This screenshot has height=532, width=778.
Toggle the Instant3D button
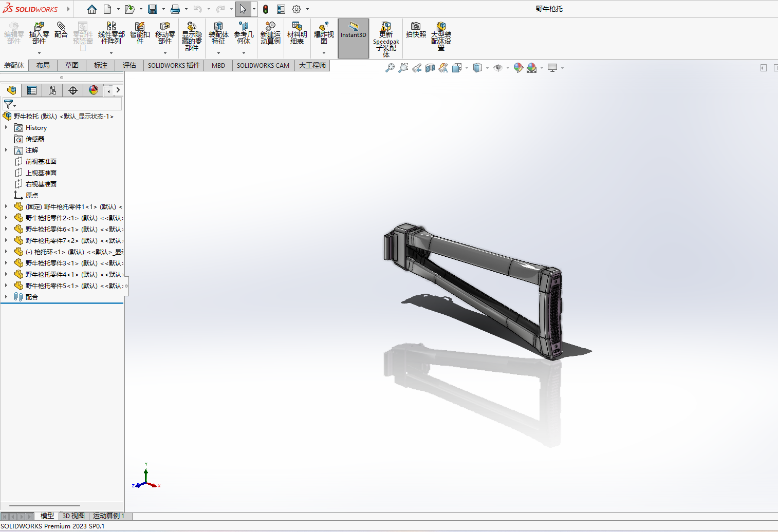(354, 38)
